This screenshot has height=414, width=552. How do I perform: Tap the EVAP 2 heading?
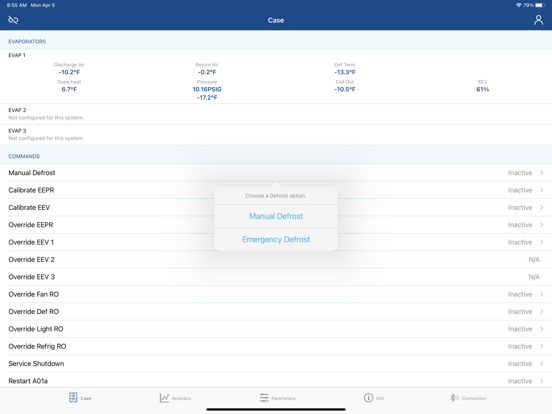(17, 110)
